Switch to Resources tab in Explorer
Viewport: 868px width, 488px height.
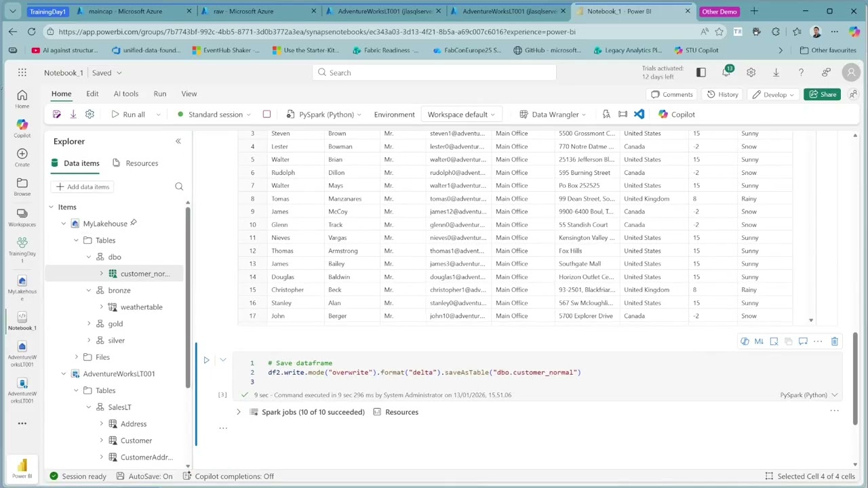click(x=135, y=163)
